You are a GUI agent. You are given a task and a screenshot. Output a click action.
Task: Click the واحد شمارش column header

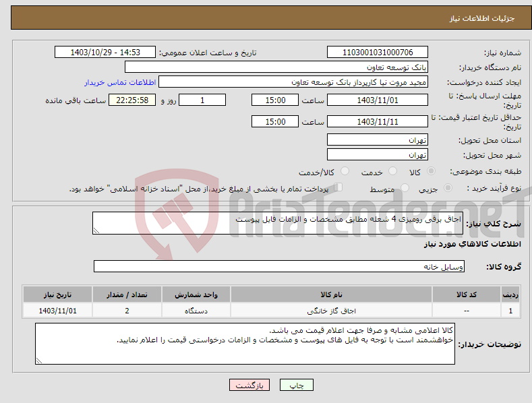196,294
